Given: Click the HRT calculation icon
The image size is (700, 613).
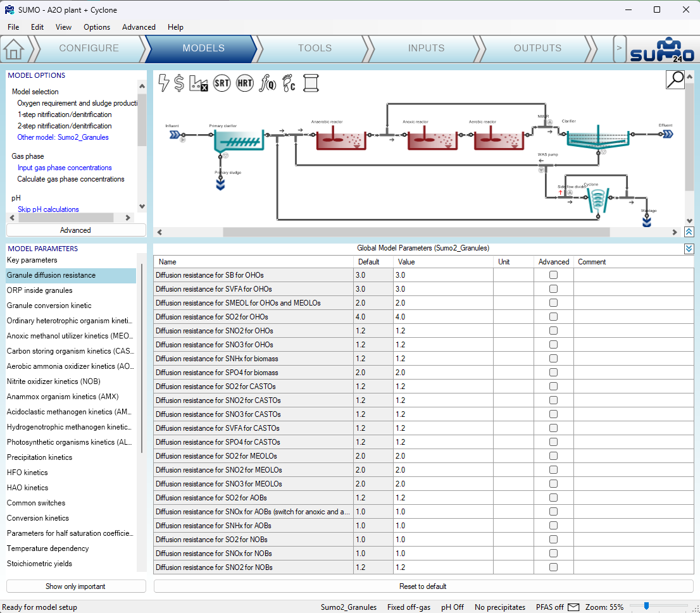Looking at the screenshot, I should [x=245, y=83].
